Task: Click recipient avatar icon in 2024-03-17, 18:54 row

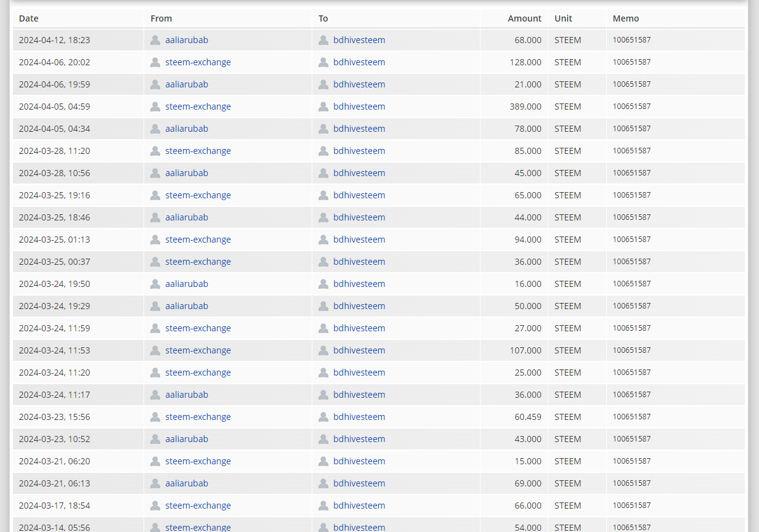Action: 323,506
